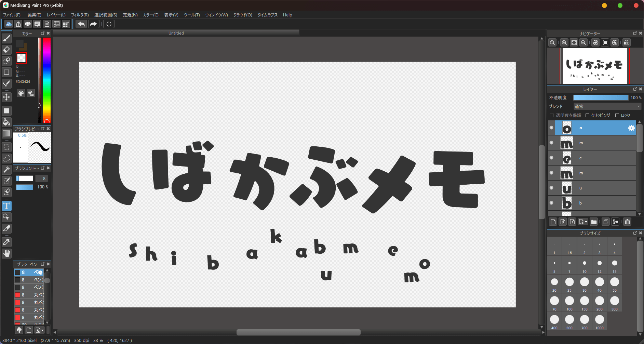Pick the Move tool
This screenshot has height=344, width=644.
pyautogui.click(x=6, y=97)
